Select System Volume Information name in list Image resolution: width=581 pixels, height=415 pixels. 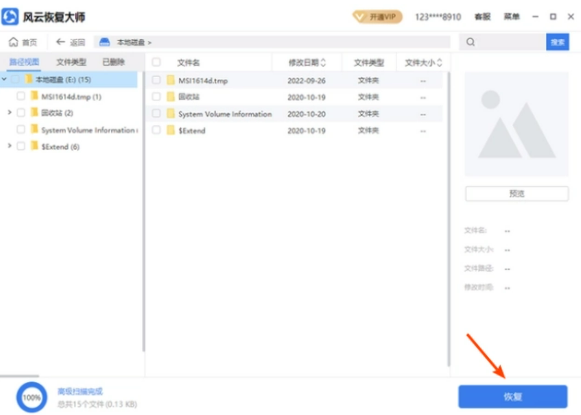(225, 114)
